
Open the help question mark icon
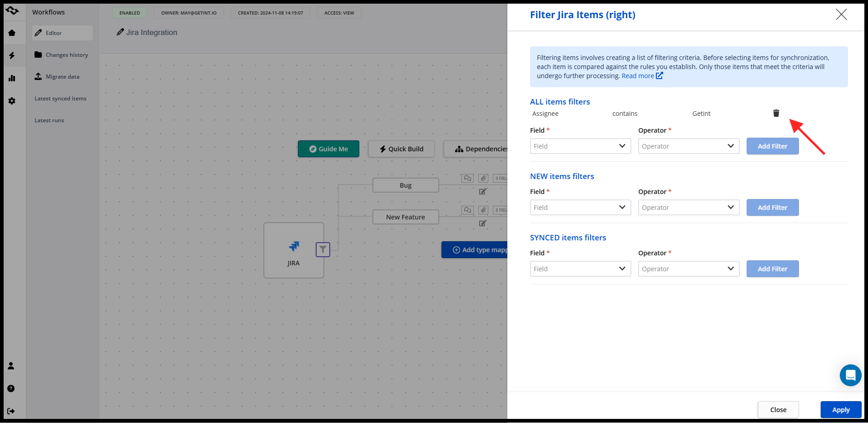coord(11,388)
